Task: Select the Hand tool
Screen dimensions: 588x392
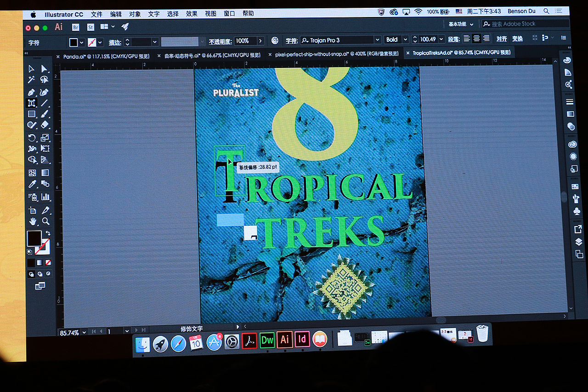Action: click(x=33, y=222)
